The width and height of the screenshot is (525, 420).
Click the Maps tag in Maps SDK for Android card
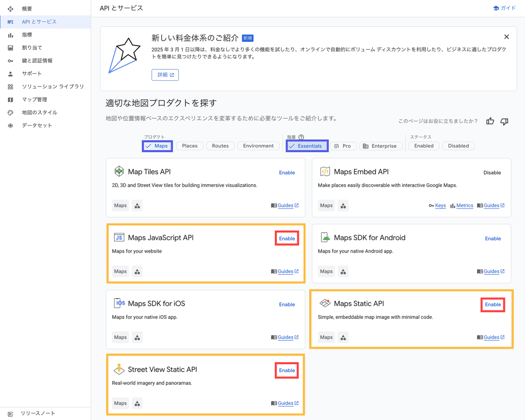(x=326, y=272)
